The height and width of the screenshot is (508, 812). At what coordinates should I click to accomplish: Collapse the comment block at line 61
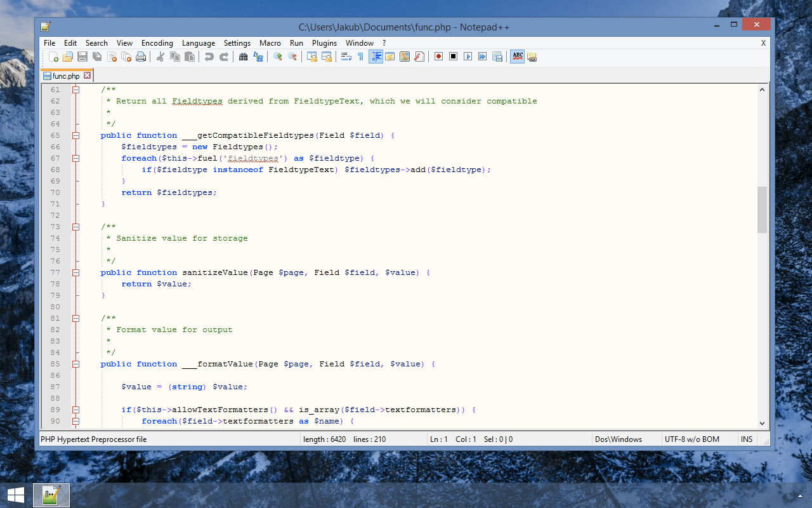[75, 90]
